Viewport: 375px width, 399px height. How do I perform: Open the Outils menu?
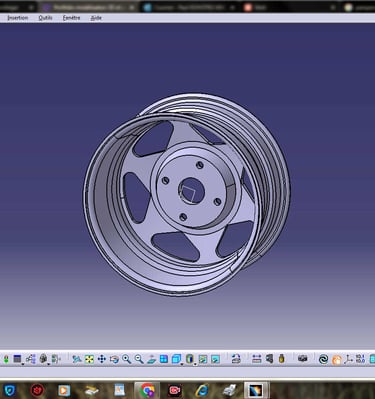[x=45, y=18]
